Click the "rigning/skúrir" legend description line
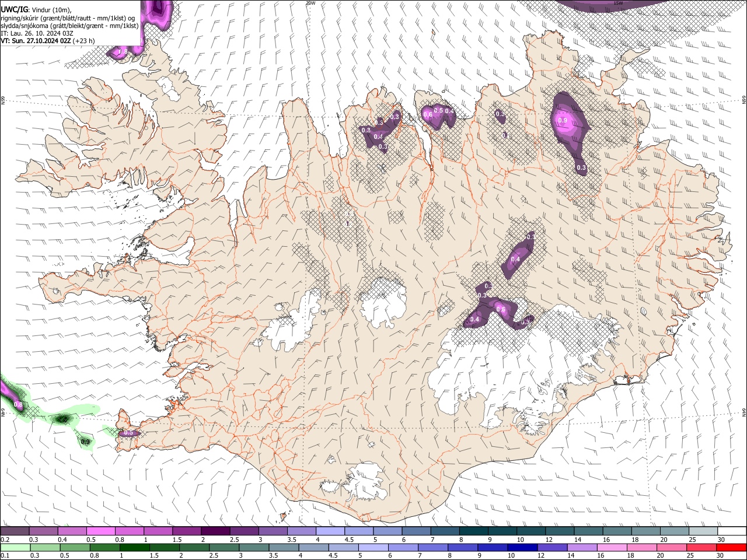This screenshot has height=560, width=747. pos(68,17)
